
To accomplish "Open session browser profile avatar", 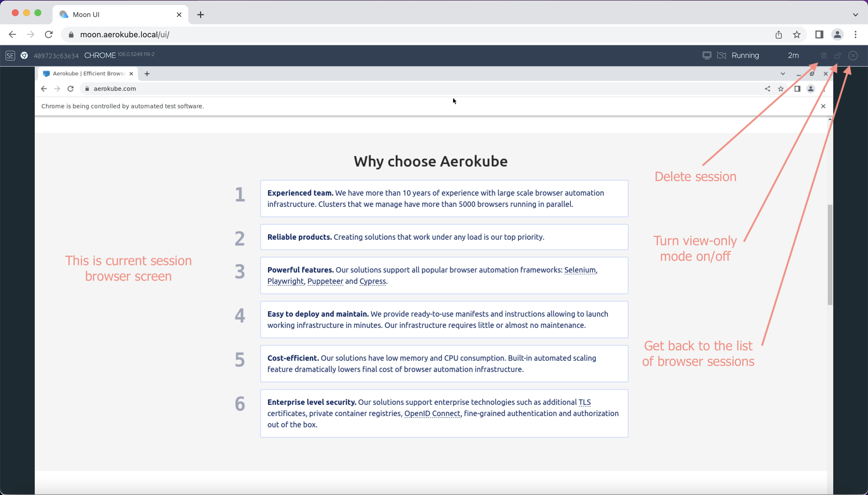I will (811, 89).
